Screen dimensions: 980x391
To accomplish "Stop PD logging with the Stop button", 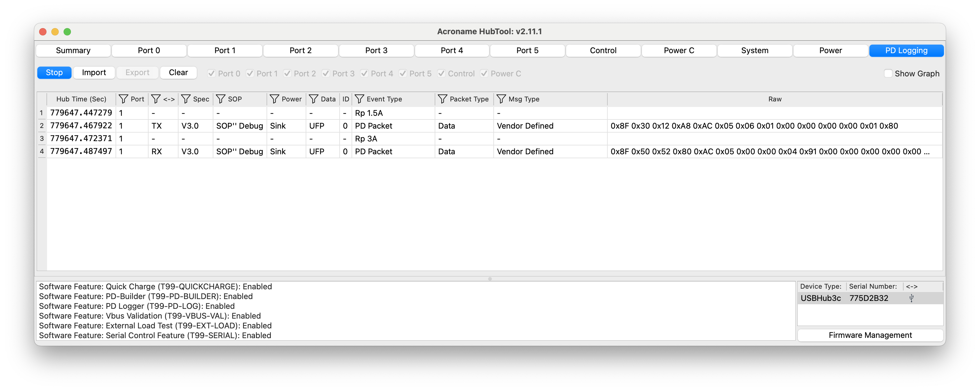I will point(54,73).
